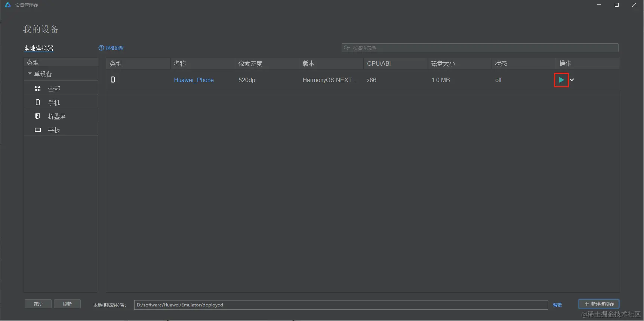This screenshot has height=321, width=644.
Task: Collapse the 单设备 tree node
Action: pos(30,74)
